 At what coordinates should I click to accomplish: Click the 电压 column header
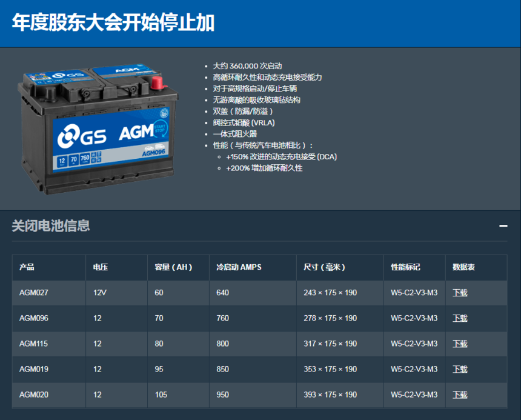[101, 267]
